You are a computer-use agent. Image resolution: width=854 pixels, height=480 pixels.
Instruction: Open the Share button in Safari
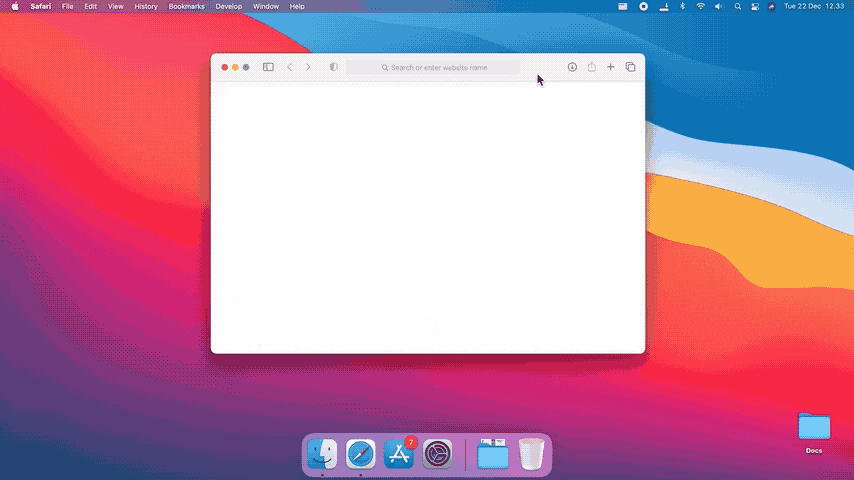coord(591,66)
